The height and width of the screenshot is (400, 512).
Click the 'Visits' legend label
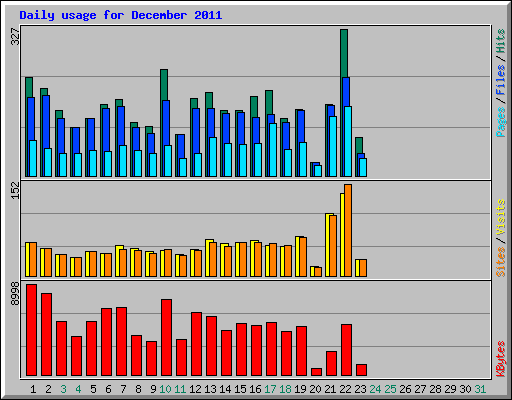pyautogui.click(x=501, y=217)
